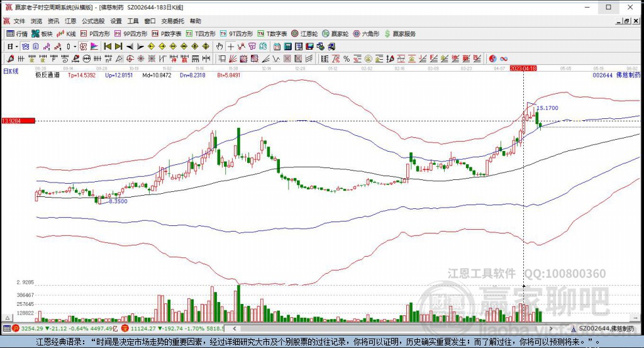Open the 赢家轮 wheel tool
The image size is (644, 348).
(x=335, y=34)
